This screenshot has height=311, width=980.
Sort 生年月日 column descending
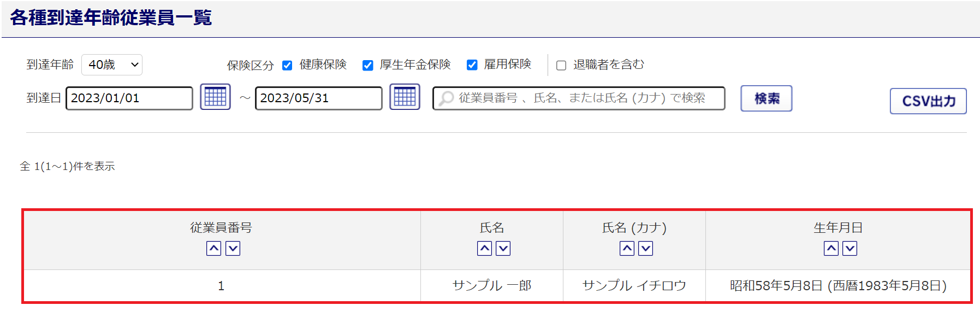coord(850,249)
